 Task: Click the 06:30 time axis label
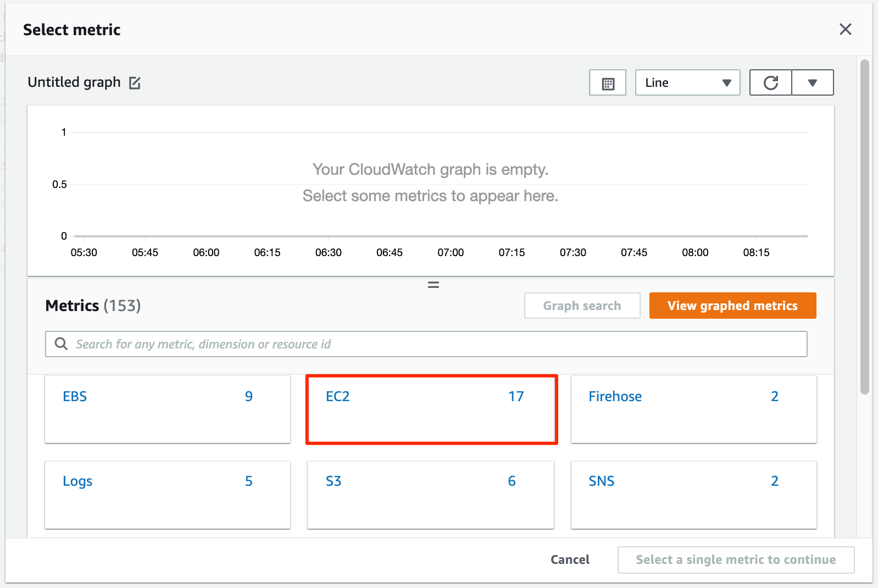[328, 252]
